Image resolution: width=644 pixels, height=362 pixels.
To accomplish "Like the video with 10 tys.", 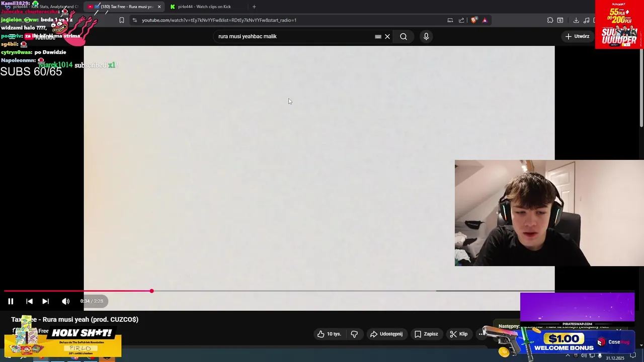I will click(x=329, y=334).
